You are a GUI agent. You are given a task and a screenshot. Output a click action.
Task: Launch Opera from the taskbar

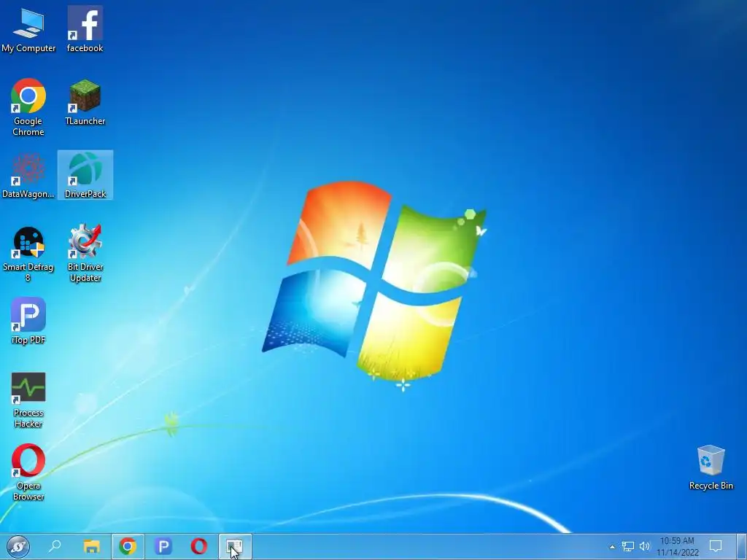pyautogui.click(x=199, y=547)
